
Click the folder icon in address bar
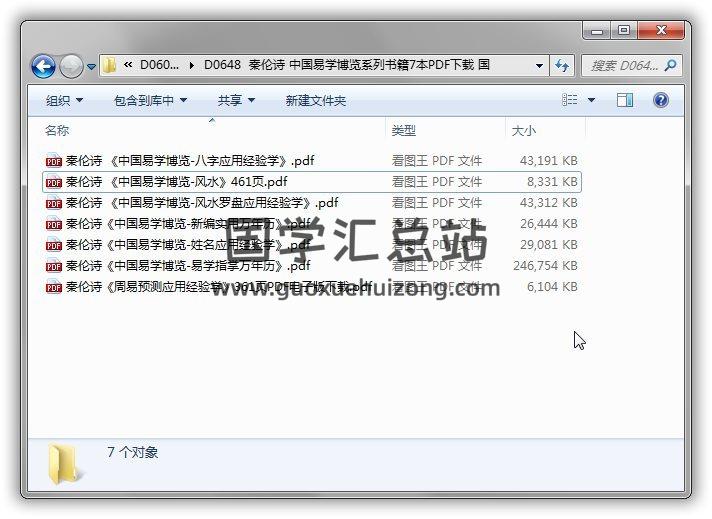[x=109, y=65]
